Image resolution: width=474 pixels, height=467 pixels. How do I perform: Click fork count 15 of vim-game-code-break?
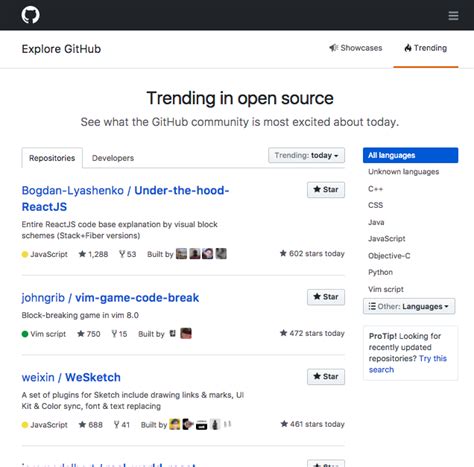tap(119, 334)
